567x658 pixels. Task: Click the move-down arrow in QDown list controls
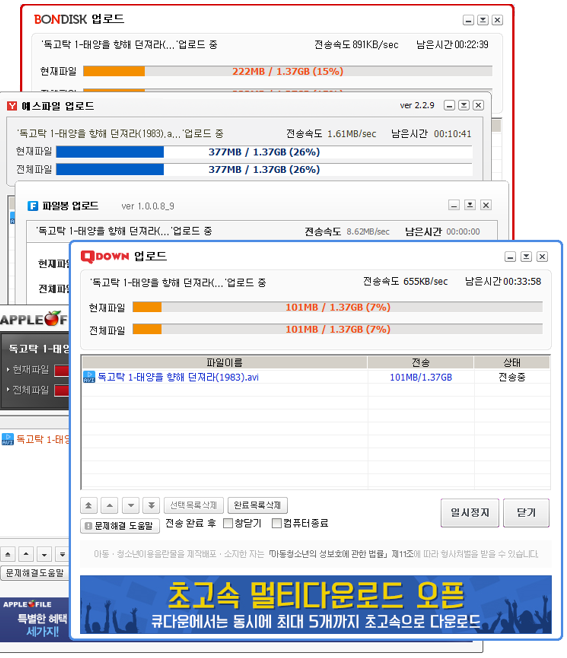point(131,505)
